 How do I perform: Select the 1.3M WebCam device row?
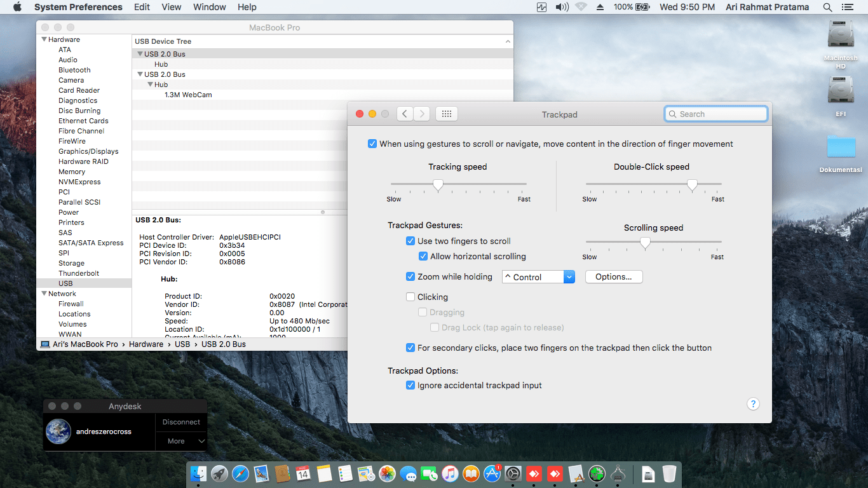(x=322, y=95)
